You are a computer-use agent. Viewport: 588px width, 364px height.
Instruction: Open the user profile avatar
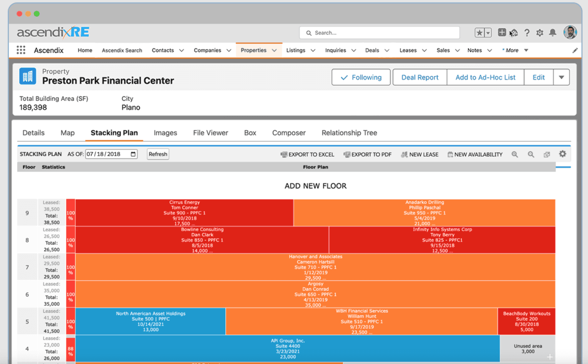click(570, 32)
